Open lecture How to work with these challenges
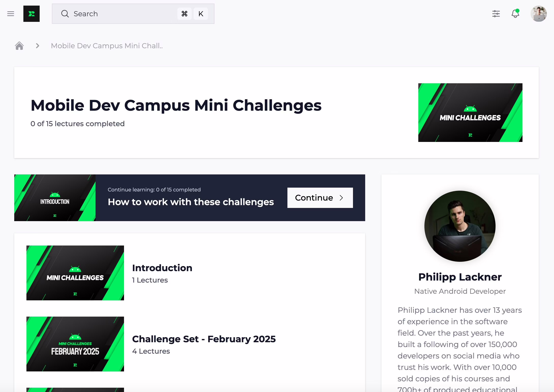The height and width of the screenshot is (392, 554). click(x=191, y=202)
